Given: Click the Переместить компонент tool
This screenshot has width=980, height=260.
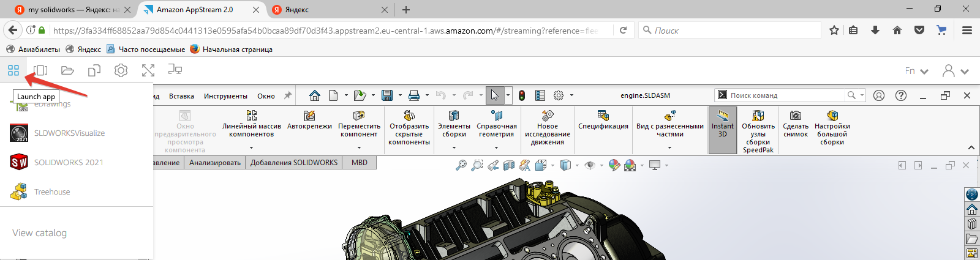Looking at the screenshot, I should [x=359, y=124].
